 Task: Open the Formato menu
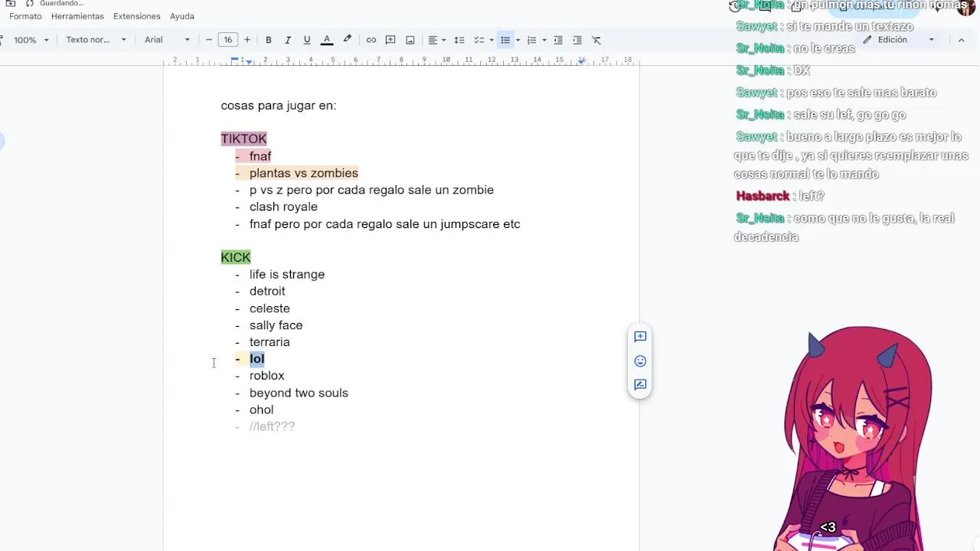25,16
